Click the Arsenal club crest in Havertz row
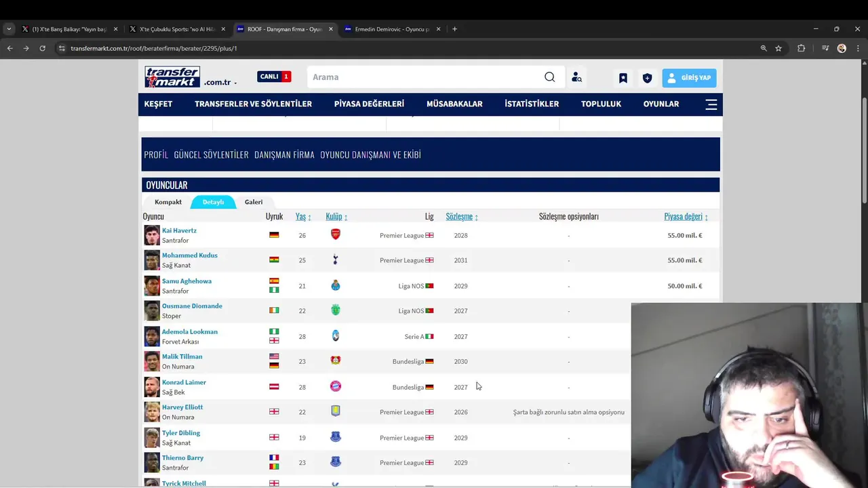This screenshot has width=868, height=488. pos(335,235)
